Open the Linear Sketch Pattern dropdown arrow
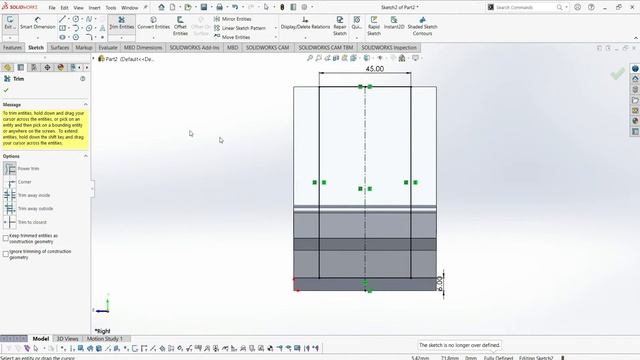The width and height of the screenshot is (640, 360). (276, 28)
